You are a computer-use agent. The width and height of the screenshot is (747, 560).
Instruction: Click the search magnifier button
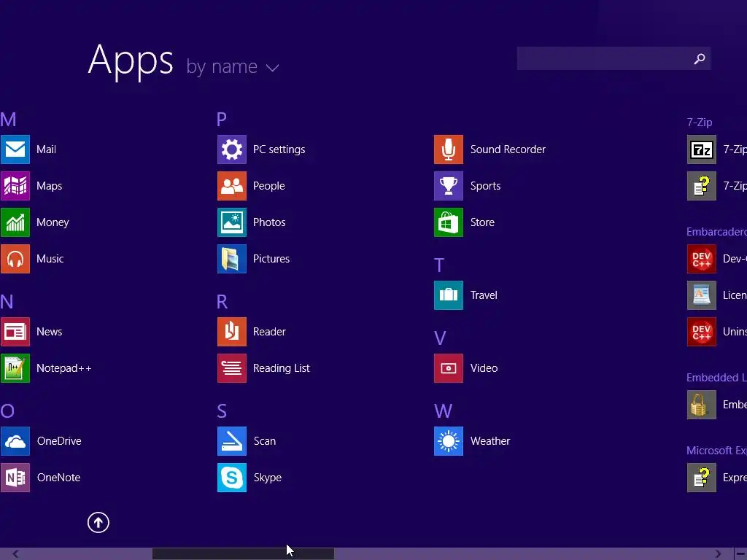pyautogui.click(x=700, y=58)
